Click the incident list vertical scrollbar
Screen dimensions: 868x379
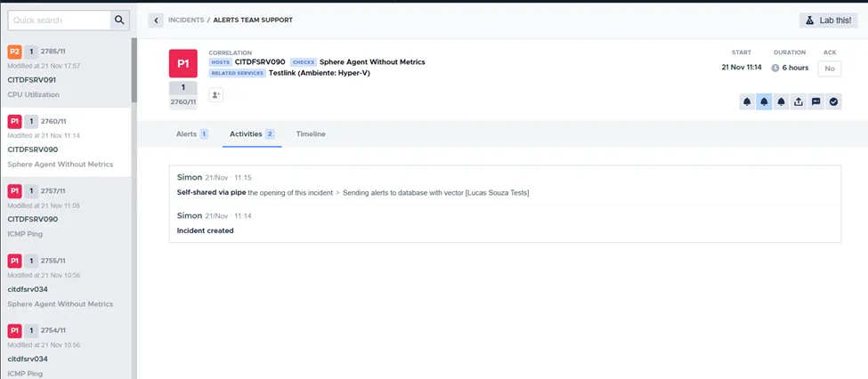(x=134, y=69)
